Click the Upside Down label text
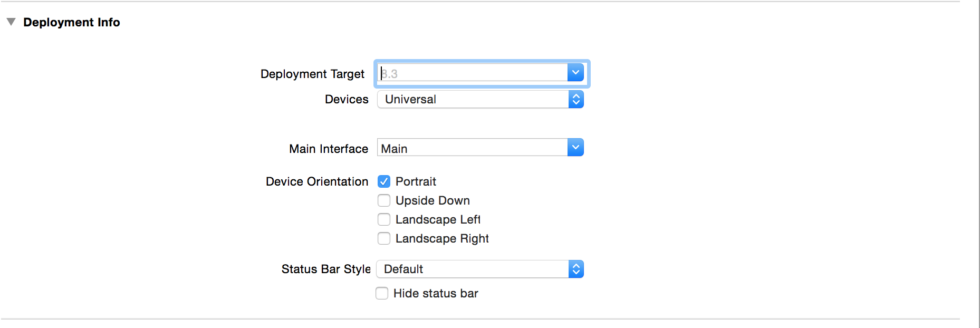 click(433, 200)
